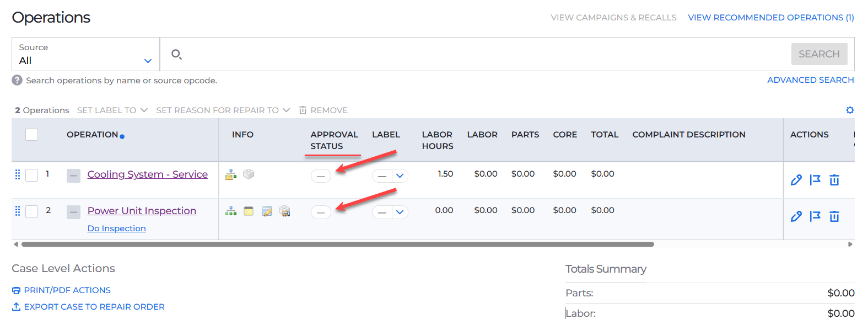Open table settings gear icon
This screenshot has width=868, height=324.
[x=850, y=110]
